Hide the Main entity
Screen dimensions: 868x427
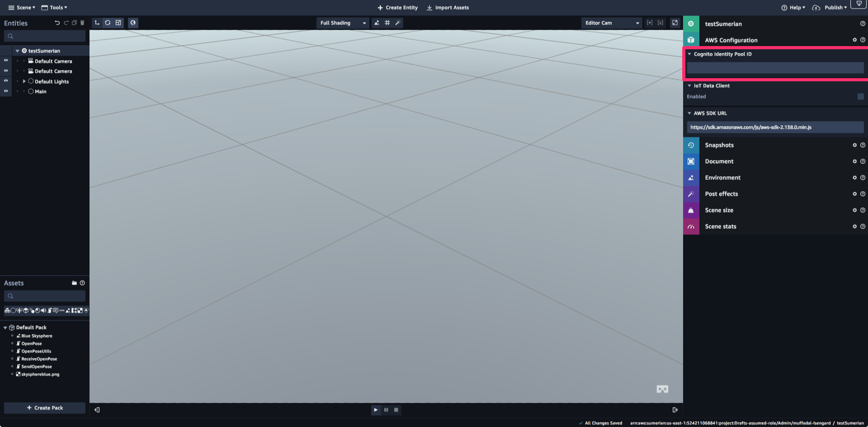6,91
